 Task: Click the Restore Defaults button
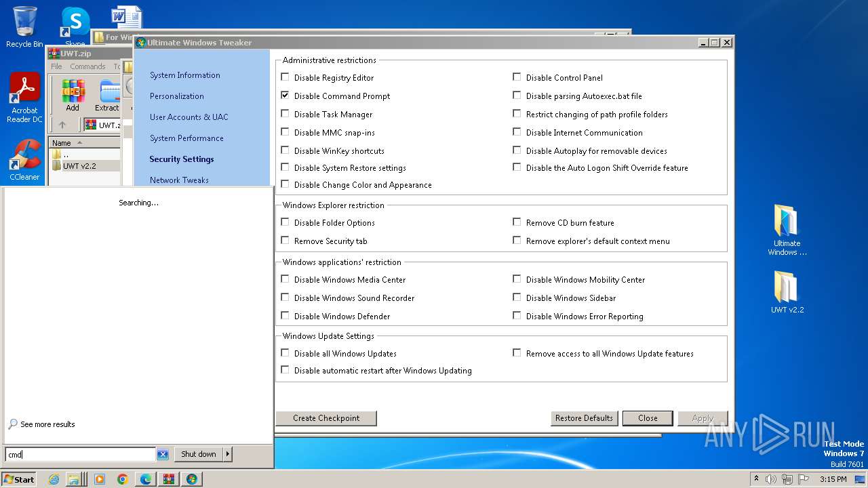tap(584, 418)
